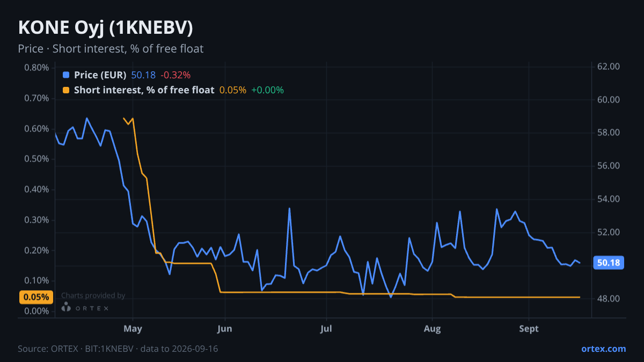Click the ortex.com link

[604, 349]
